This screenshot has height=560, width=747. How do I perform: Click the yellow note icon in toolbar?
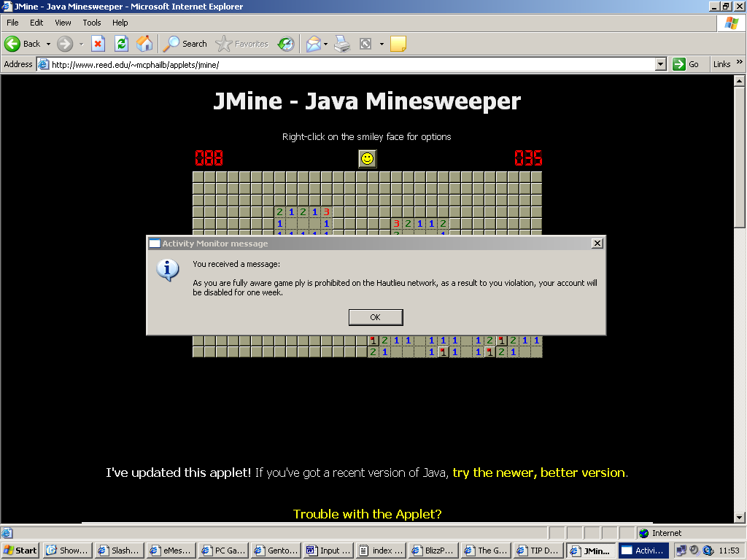click(398, 44)
